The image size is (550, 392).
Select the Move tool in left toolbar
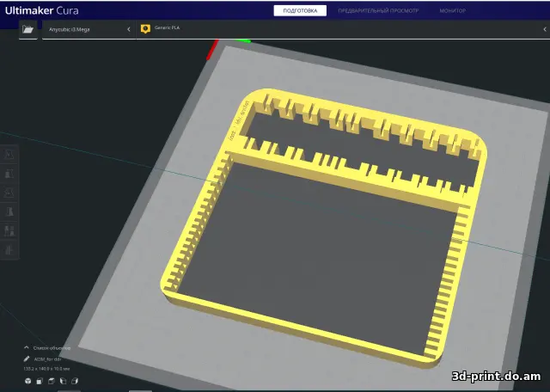[x=9, y=154]
